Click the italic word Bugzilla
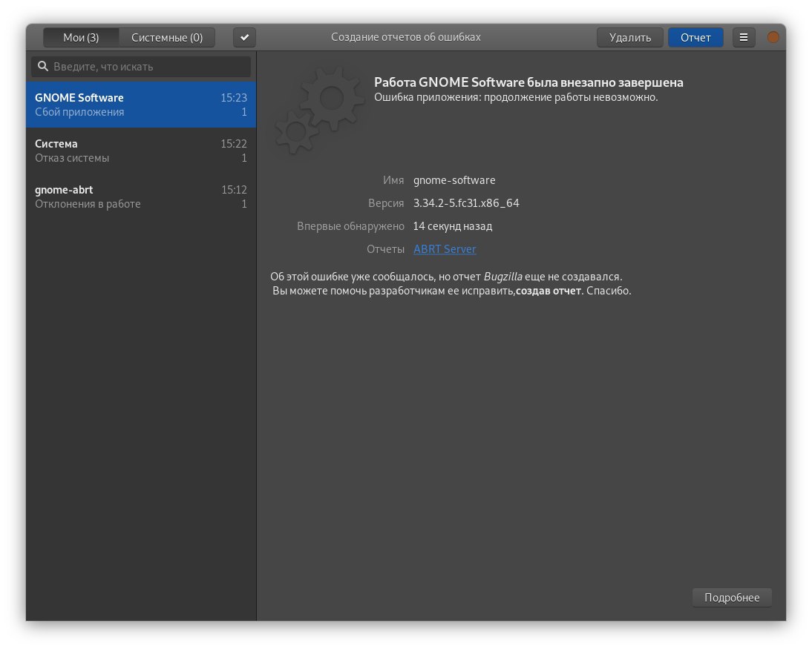This screenshot has height=649, width=812. tap(502, 277)
